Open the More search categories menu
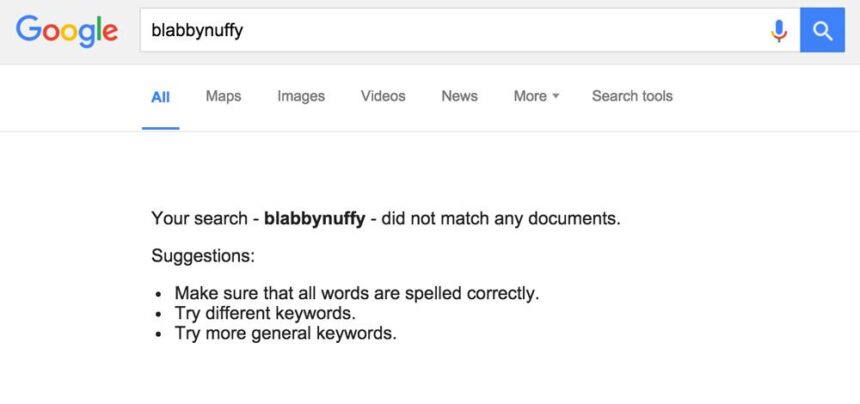This screenshot has width=860, height=404. pos(536,96)
